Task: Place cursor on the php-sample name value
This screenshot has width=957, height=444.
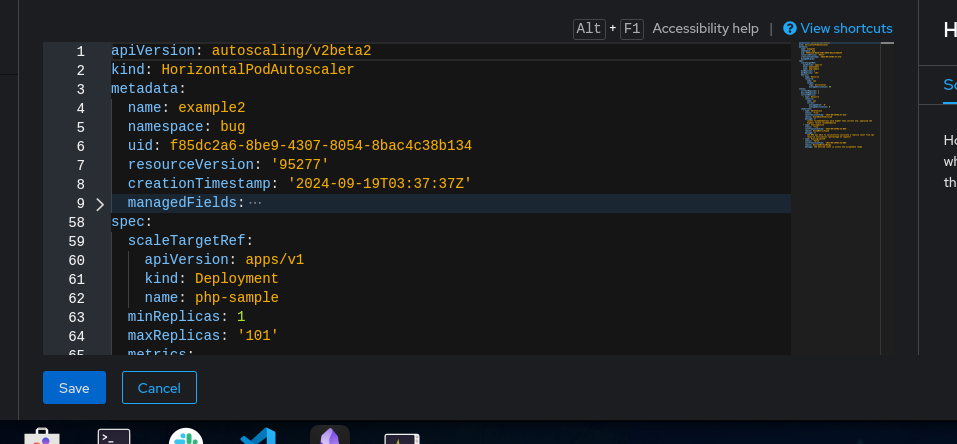Action: (236, 298)
